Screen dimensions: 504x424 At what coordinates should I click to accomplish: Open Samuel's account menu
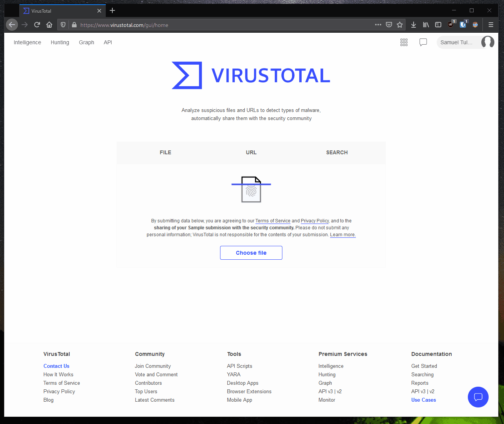(466, 42)
